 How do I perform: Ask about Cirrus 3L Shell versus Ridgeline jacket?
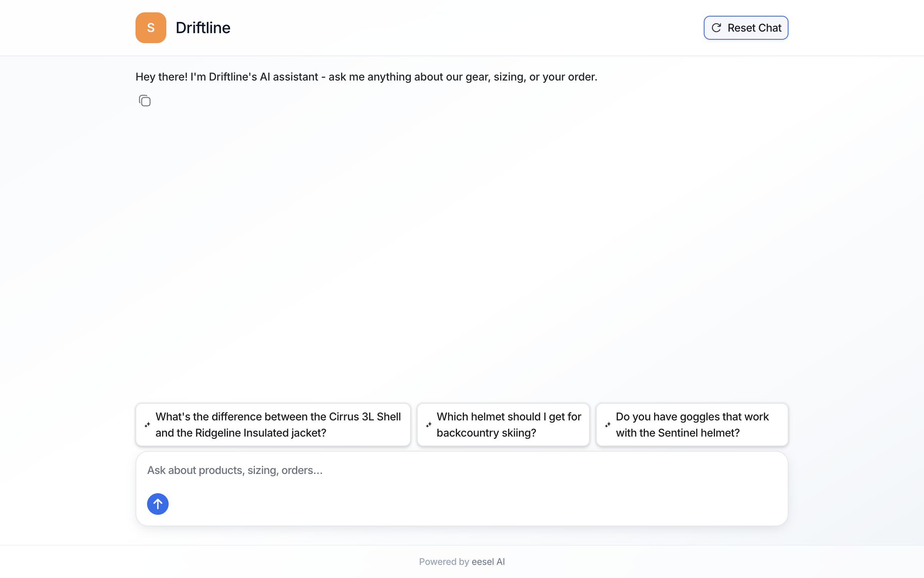coord(273,425)
